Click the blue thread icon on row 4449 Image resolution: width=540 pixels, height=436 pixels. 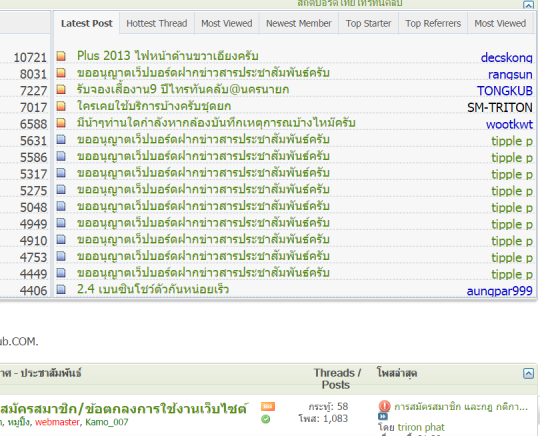(x=61, y=273)
